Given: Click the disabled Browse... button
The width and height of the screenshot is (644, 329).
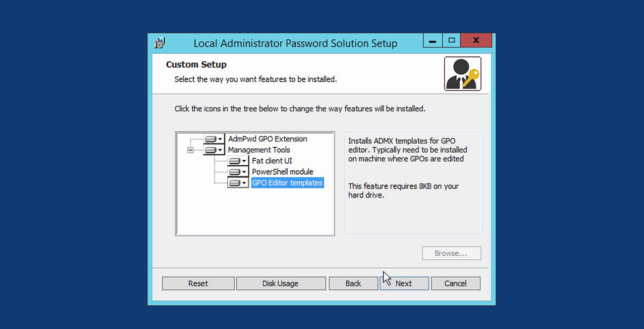Looking at the screenshot, I should tap(451, 253).
